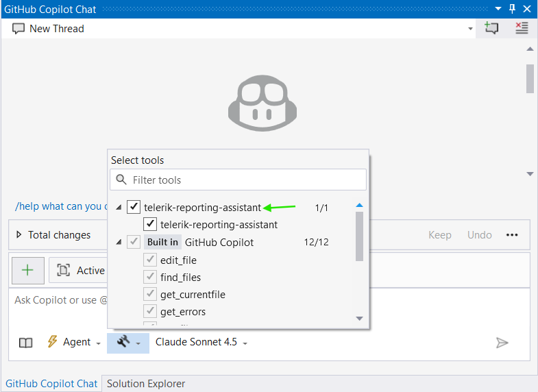538x392 pixels.
Task: Click the speech bubble icon beside New Thread
Action: click(x=19, y=29)
